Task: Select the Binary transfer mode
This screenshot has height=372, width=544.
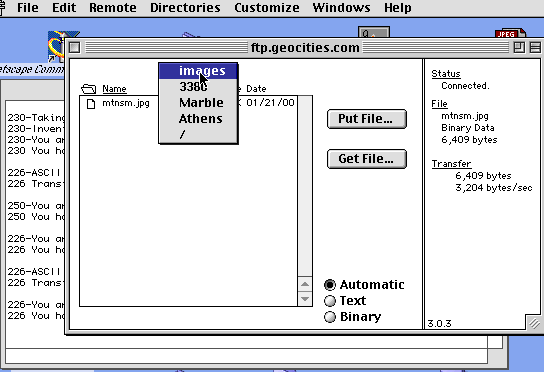Action: 352,316
